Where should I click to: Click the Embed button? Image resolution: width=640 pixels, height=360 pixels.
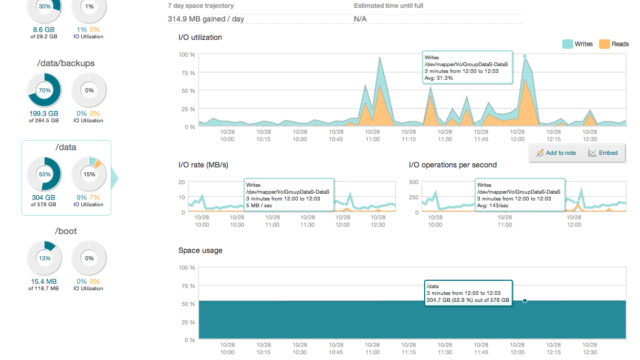(603, 153)
